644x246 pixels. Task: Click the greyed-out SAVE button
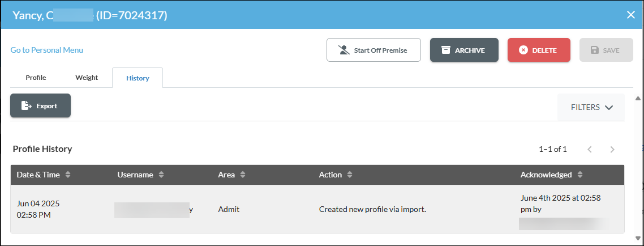tap(606, 50)
